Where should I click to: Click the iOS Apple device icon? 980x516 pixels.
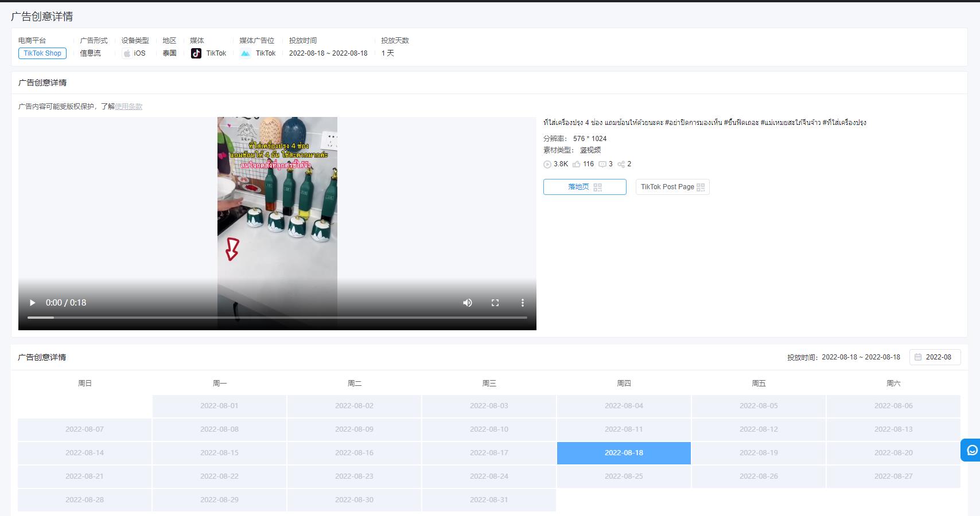point(127,53)
